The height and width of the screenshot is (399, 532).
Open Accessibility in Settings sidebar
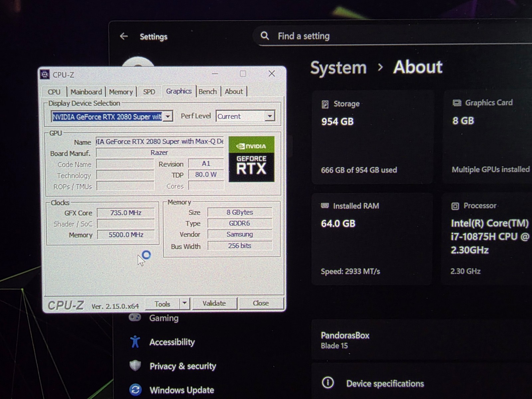pyautogui.click(x=172, y=342)
